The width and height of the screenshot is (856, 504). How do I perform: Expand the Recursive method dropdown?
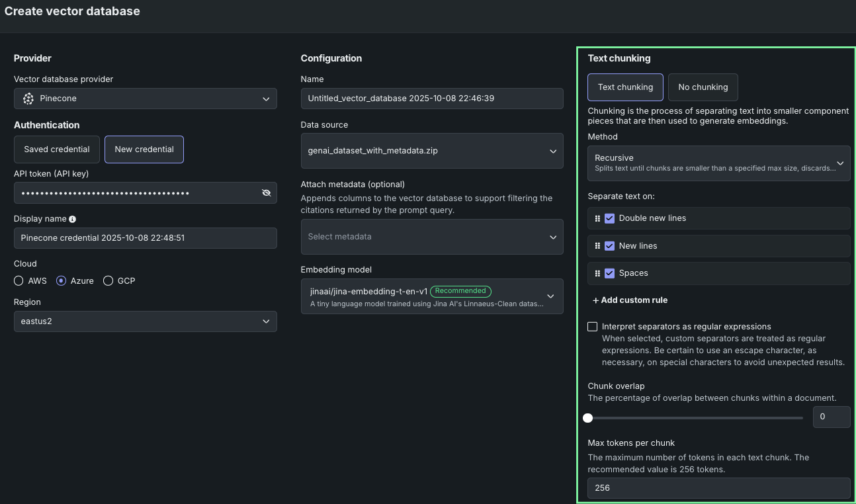coord(718,163)
